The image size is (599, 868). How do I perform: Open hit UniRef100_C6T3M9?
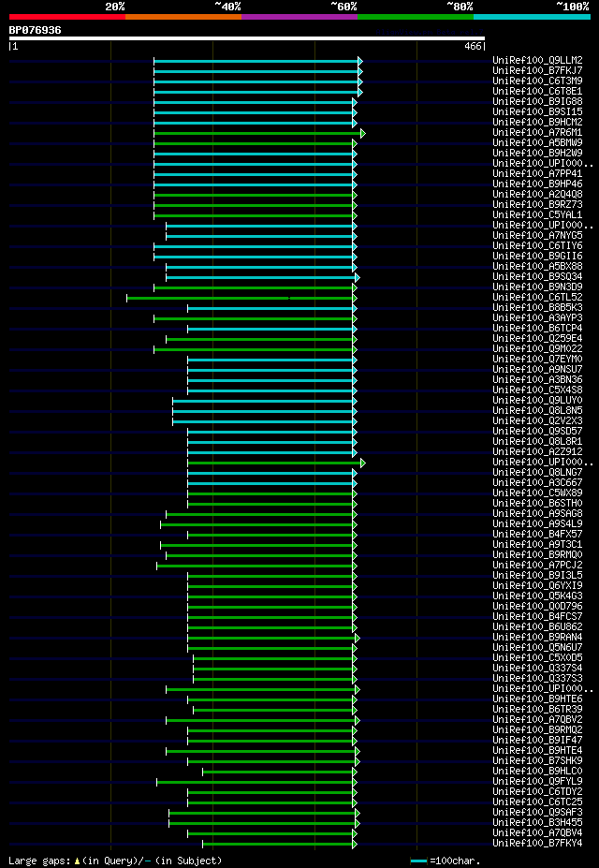coord(537,81)
